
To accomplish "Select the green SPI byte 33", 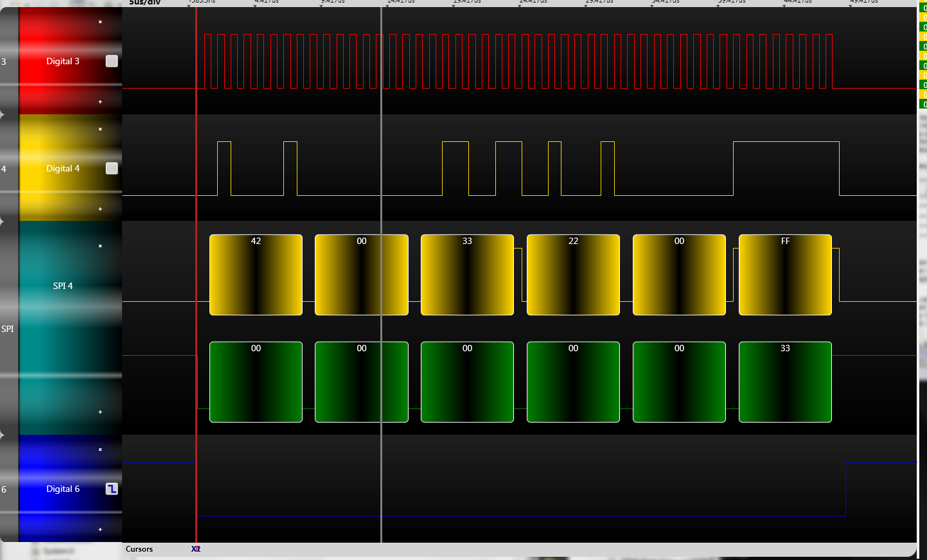I will coord(785,382).
